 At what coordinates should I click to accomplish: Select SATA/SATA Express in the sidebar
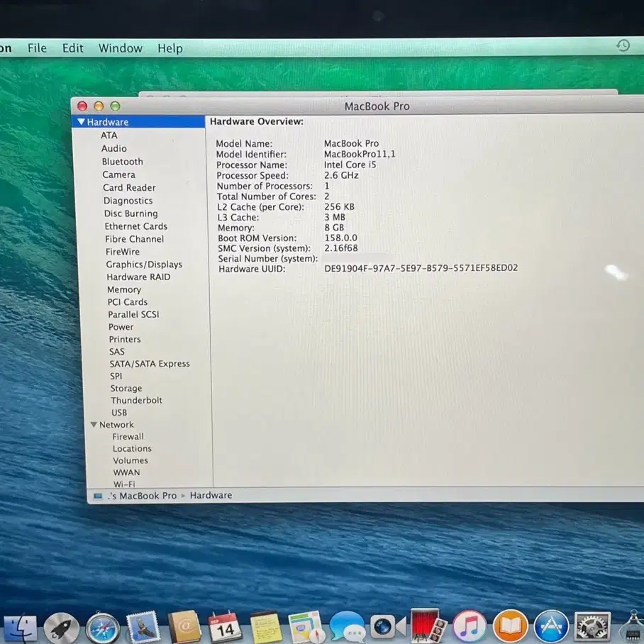point(150,363)
